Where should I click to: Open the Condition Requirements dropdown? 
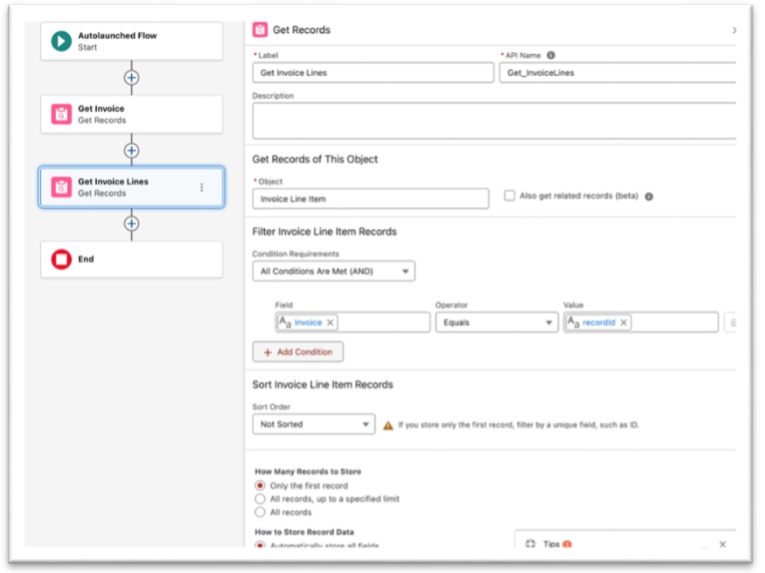333,271
